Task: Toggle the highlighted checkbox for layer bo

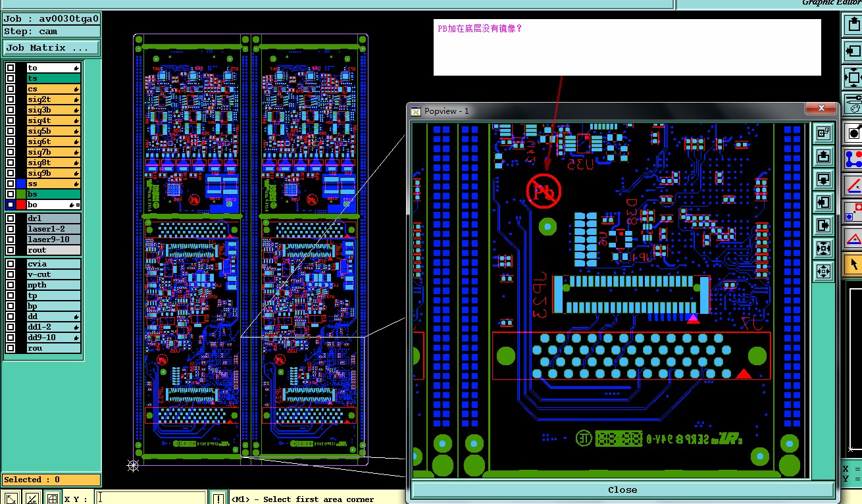Action: (x=11, y=205)
